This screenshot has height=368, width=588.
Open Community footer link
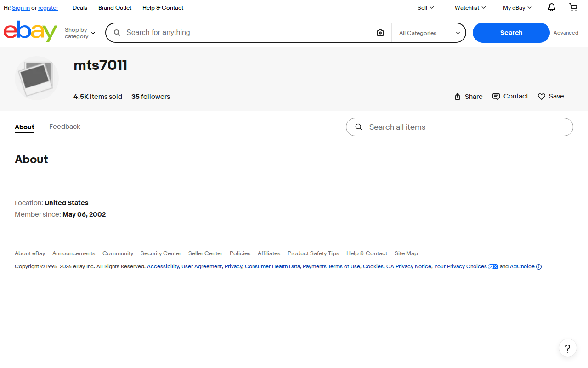118,253
